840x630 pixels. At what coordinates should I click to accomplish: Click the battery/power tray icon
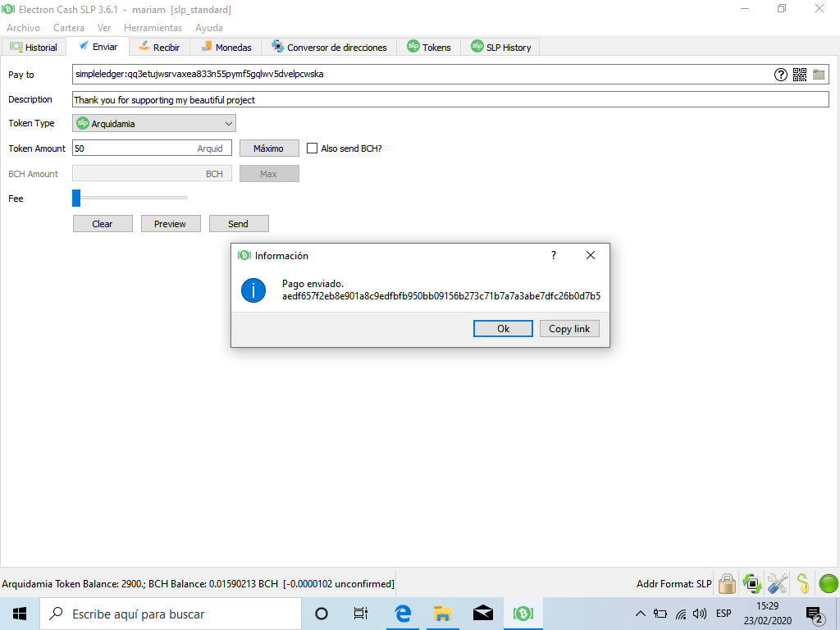(660, 614)
